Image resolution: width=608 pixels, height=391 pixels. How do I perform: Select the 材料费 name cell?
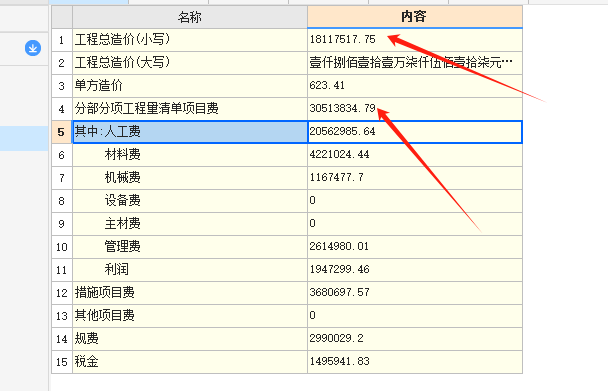[190, 155]
